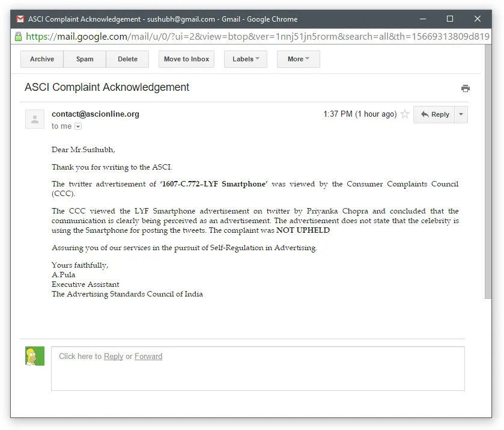
Task: Click the Forward link in reply box
Action: (x=148, y=356)
